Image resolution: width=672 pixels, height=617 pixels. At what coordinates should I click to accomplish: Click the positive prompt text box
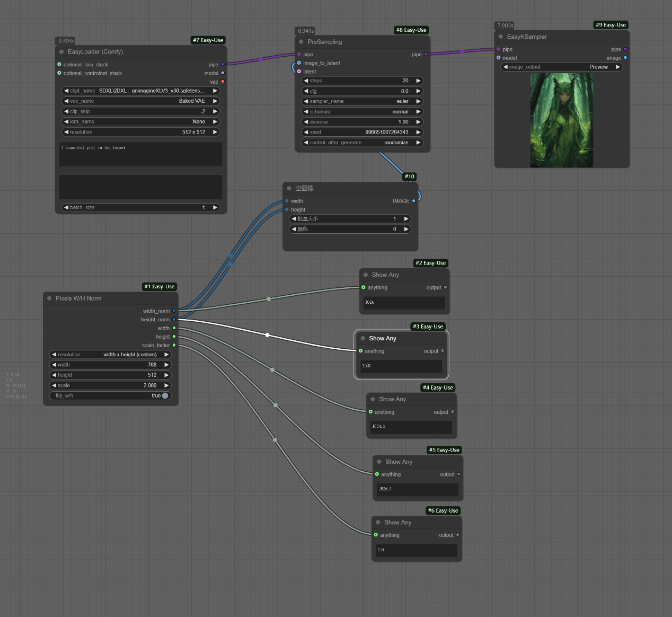[x=140, y=154]
